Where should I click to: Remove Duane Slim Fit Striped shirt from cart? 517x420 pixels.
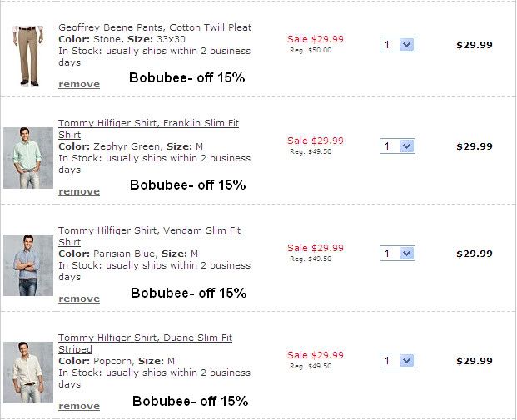(79, 406)
